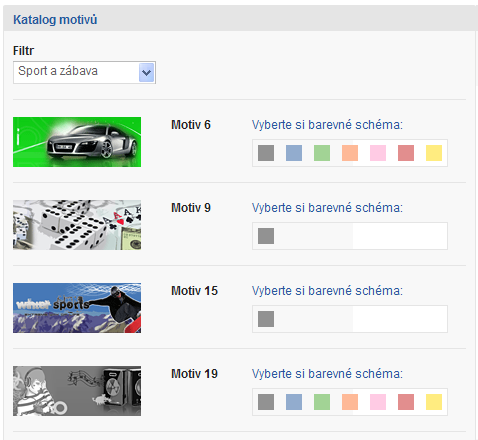Click the Motiv 19 music speakers thumbnail
The height and width of the screenshot is (440, 478).
click(x=77, y=391)
